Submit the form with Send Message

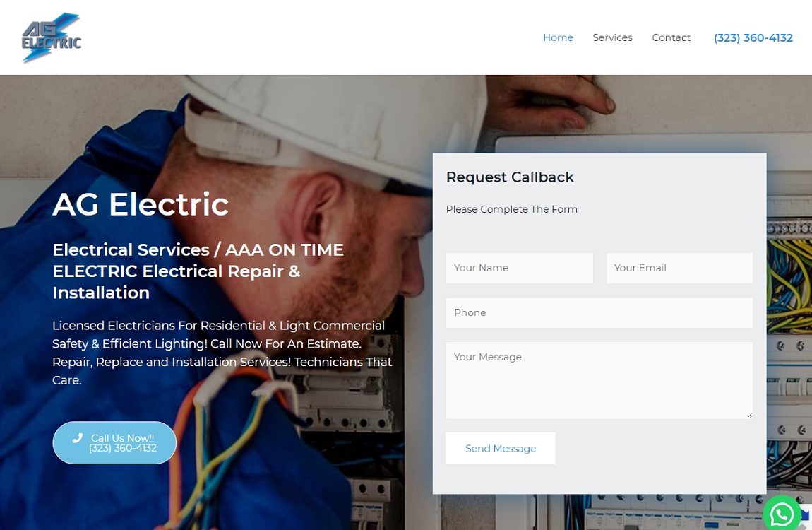point(501,449)
